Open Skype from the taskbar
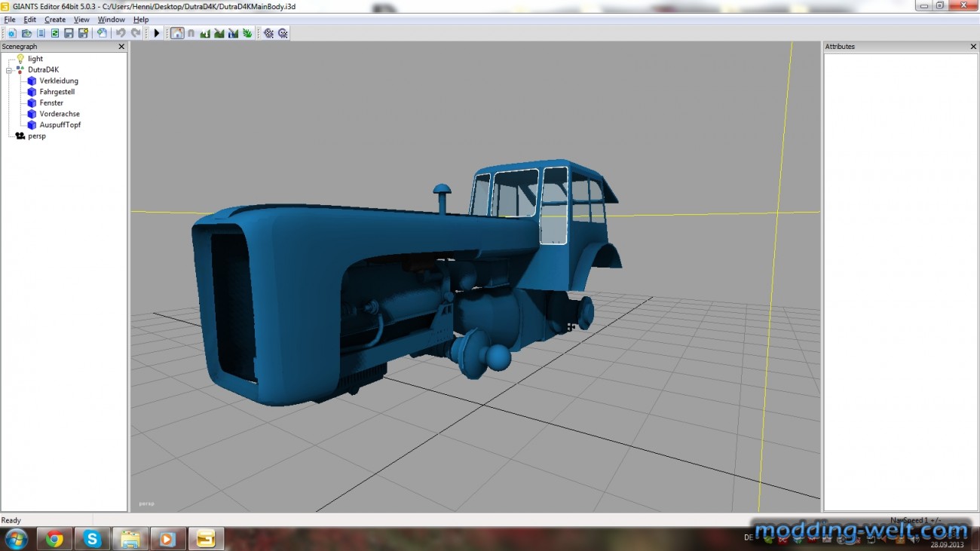This screenshot has height=551, width=980. [92, 539]
